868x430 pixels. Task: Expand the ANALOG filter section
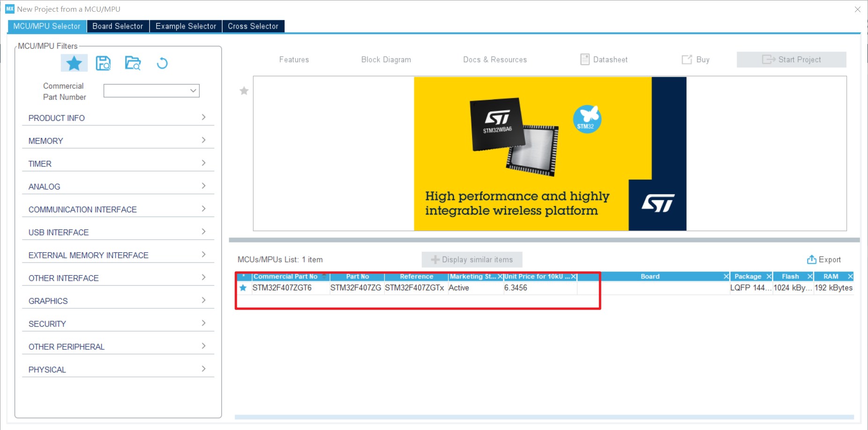point(118,187)
